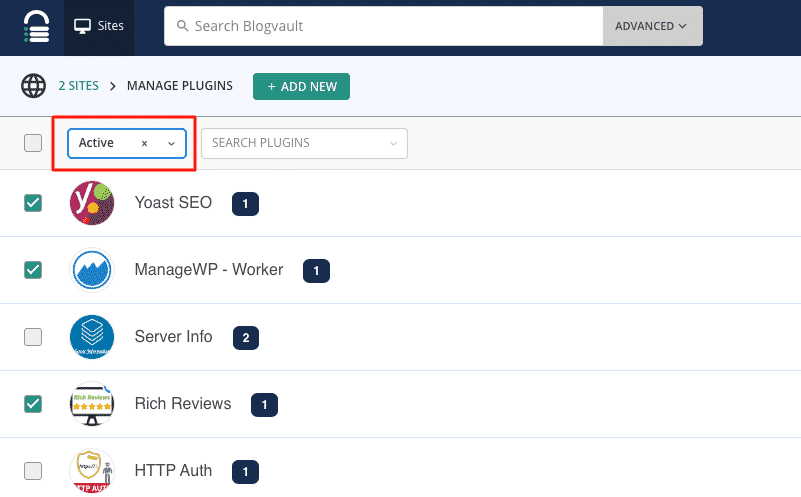Select the Rich Reviews plugin name
This screenshot has height=497, width=801.
(183, 404)
